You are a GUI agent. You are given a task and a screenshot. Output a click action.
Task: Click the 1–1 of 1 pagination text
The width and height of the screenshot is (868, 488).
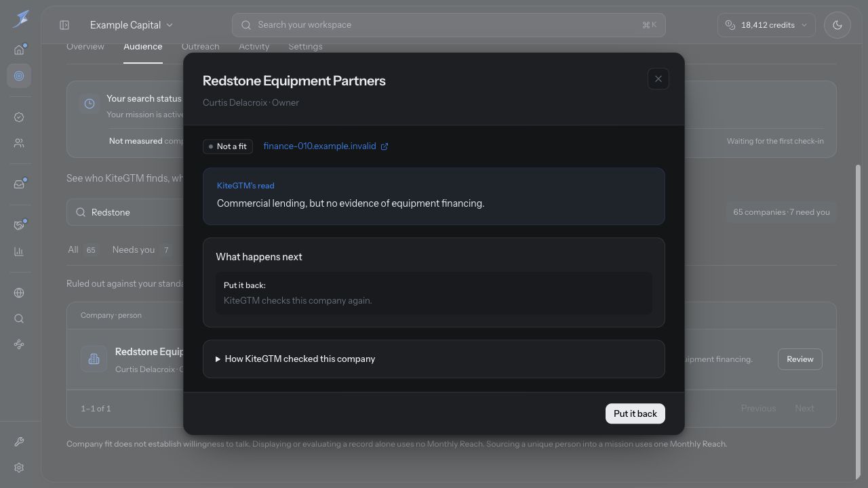(x=96, y=409)
